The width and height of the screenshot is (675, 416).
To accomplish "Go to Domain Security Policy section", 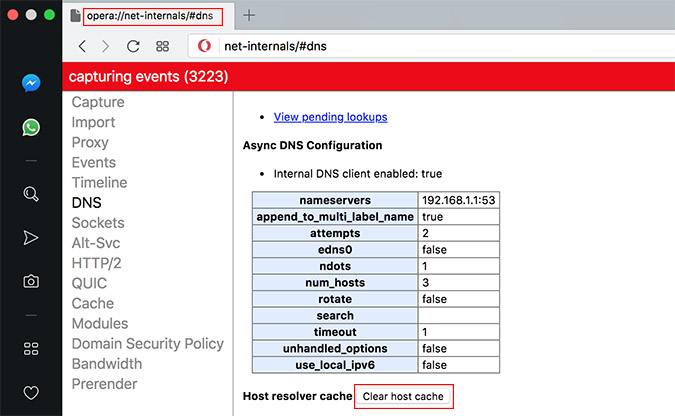I will pos(147,344).
